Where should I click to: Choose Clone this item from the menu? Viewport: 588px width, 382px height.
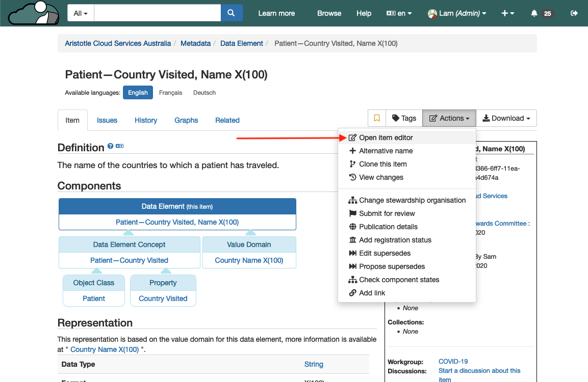(382, 164)
